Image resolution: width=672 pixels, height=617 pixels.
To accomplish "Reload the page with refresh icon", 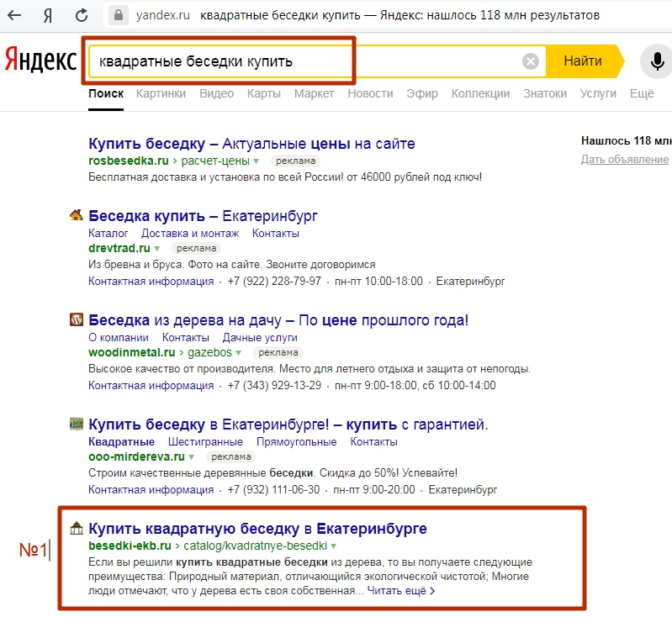I will 82,15.
